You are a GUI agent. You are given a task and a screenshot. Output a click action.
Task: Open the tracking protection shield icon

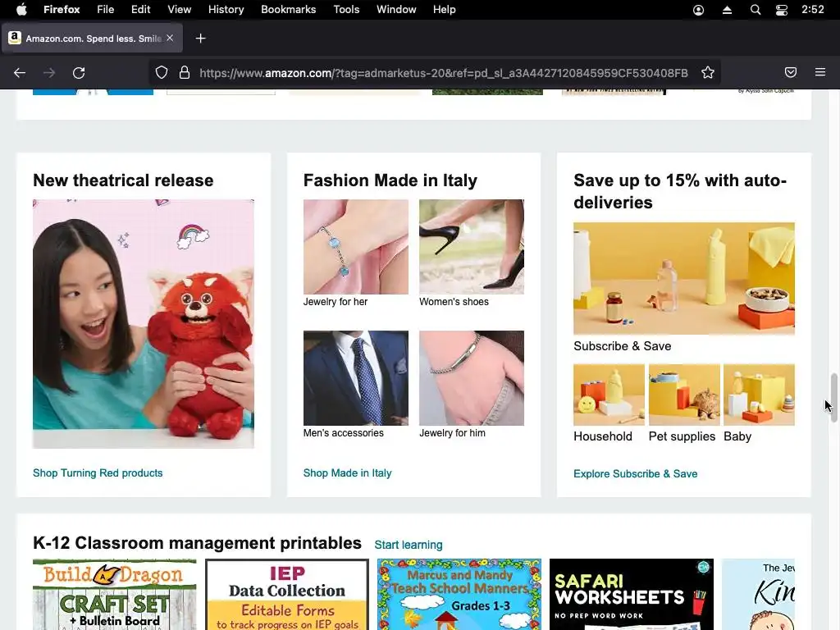tap(162, 73)
